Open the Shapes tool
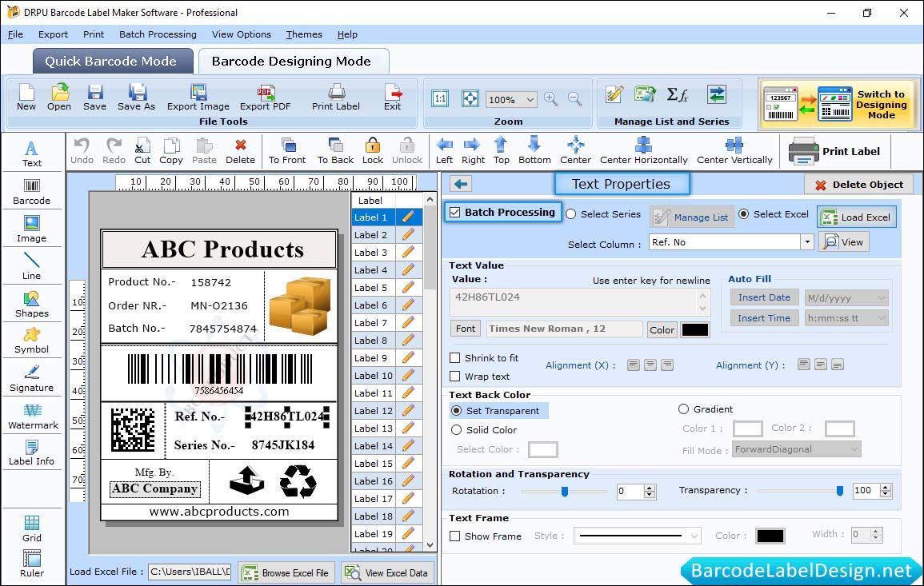924x586 pixels. 32,304
